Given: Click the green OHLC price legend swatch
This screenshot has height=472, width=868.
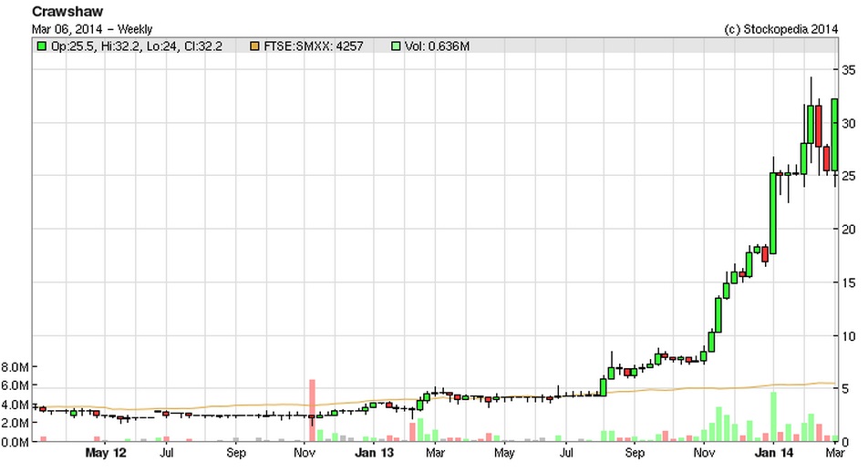Looking at the screenshot, I should (42, 46).
